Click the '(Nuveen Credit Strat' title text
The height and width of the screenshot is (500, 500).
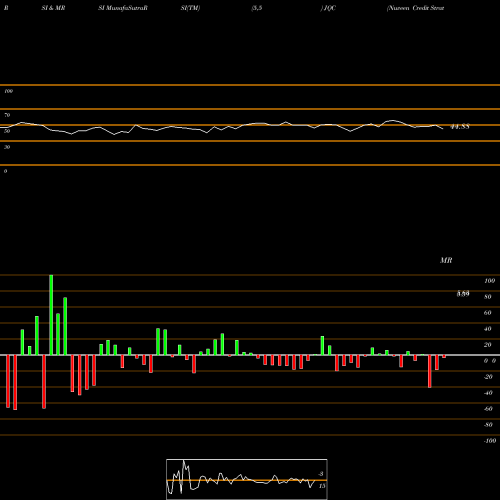pos(415,8)
